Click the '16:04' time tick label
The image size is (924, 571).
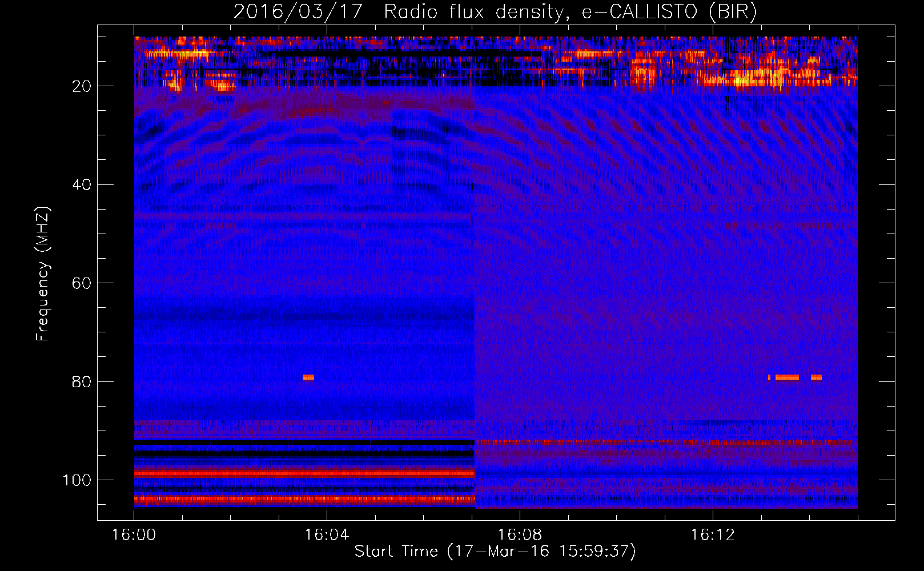coord(327,534)
